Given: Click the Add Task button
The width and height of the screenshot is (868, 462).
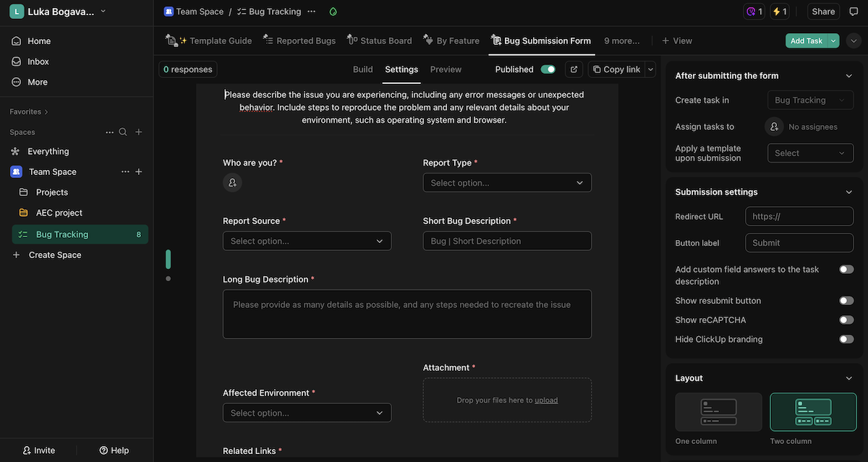Looking at the screenshot, I should [x=806, y=40].
